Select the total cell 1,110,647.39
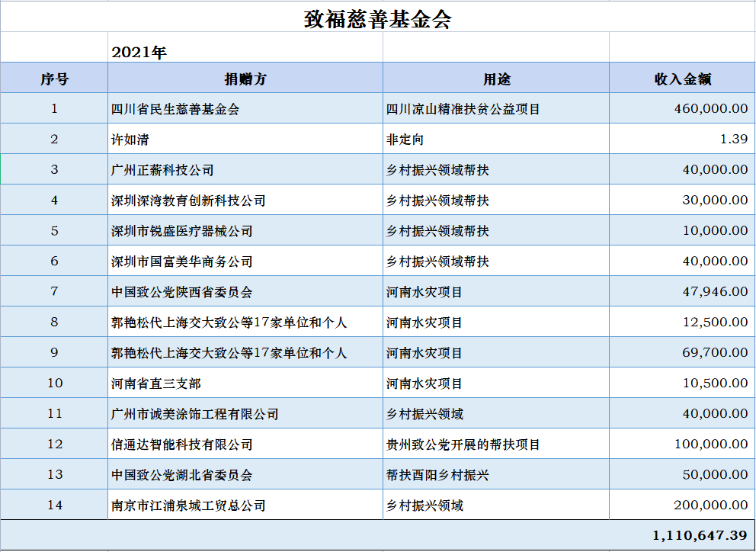 point(377,534)
